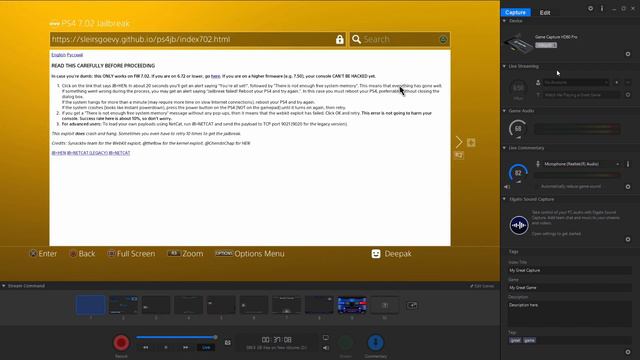Click the Русский language link

pyautogui.click(x=75, y=55)
